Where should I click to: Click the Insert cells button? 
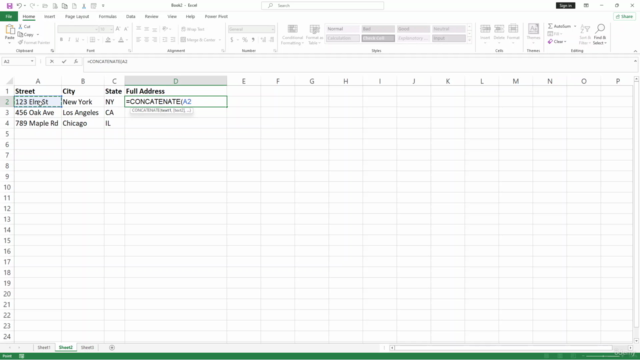tap(485, 33)
